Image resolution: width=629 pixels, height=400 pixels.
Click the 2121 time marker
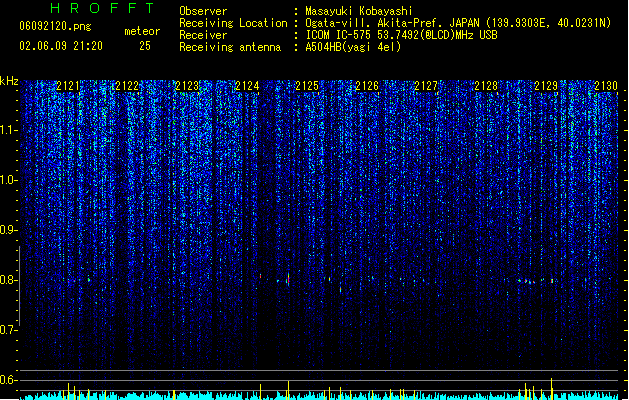coord(68,86)
